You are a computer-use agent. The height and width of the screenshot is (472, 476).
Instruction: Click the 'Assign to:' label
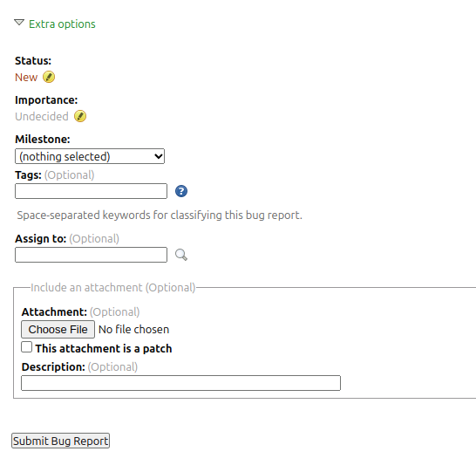pos(41,239)
